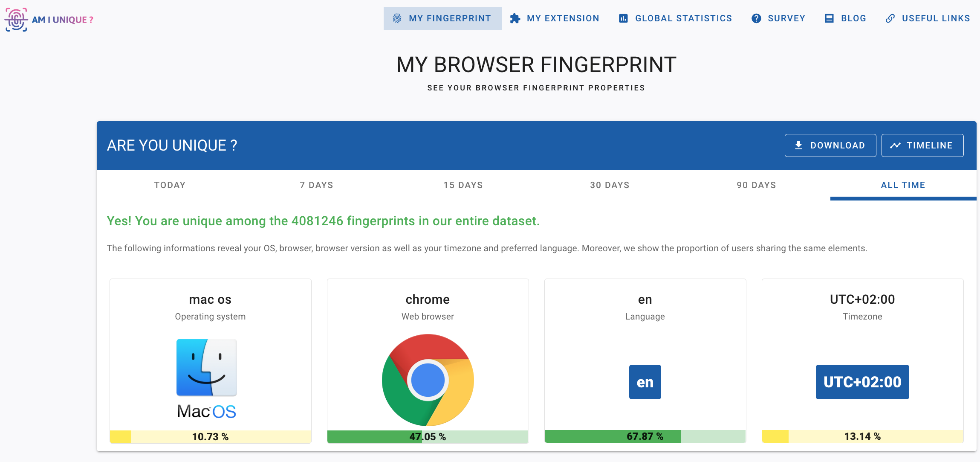Click the UTC+02:00 card heading

point(862,299)
